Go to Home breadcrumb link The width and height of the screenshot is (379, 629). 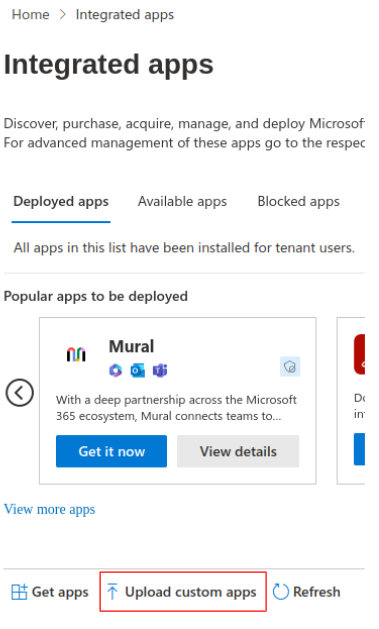coord(30,15)
